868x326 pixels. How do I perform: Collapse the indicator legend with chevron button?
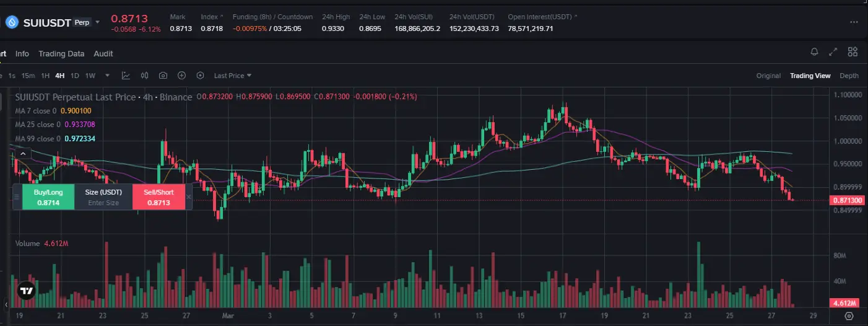tap(22, 153)
